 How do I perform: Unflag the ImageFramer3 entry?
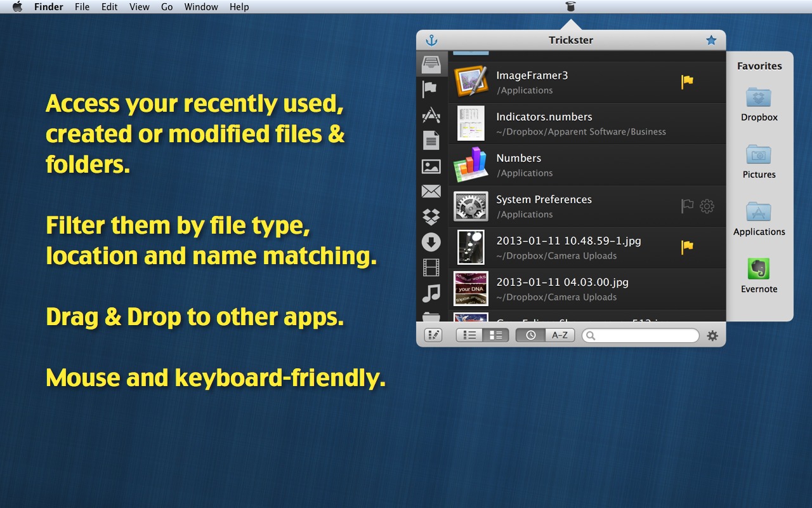687,81
